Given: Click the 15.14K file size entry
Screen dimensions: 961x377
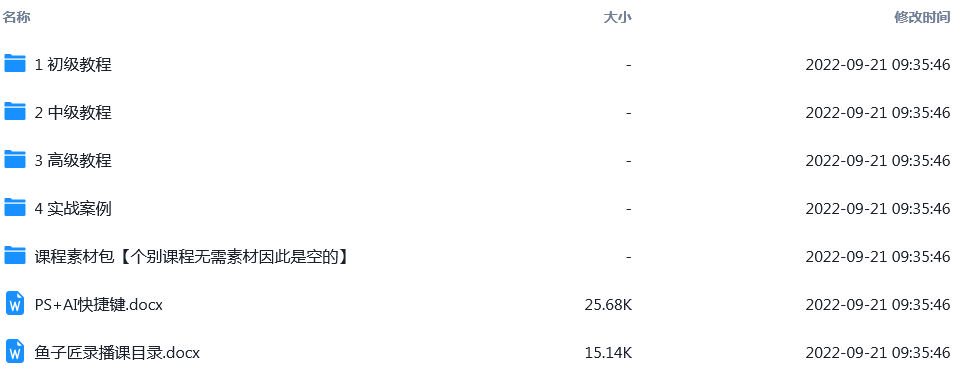Looking at the screenshot, I should [608, 352].
